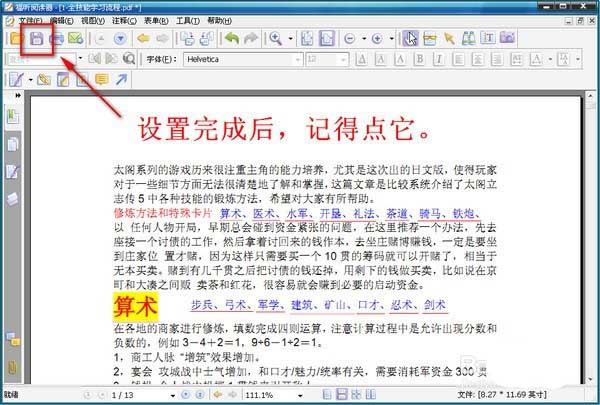
Task: Open the layers panel in sidebar
Action: (13, 199)
